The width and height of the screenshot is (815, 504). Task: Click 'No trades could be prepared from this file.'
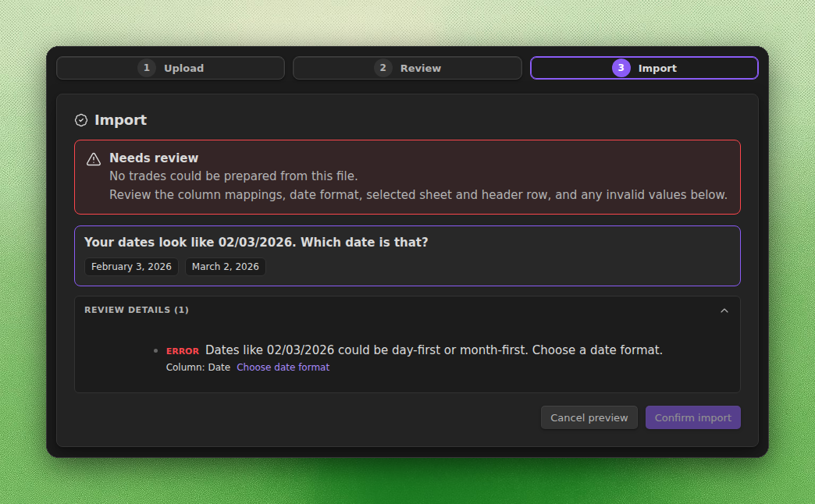click(233, 176)
